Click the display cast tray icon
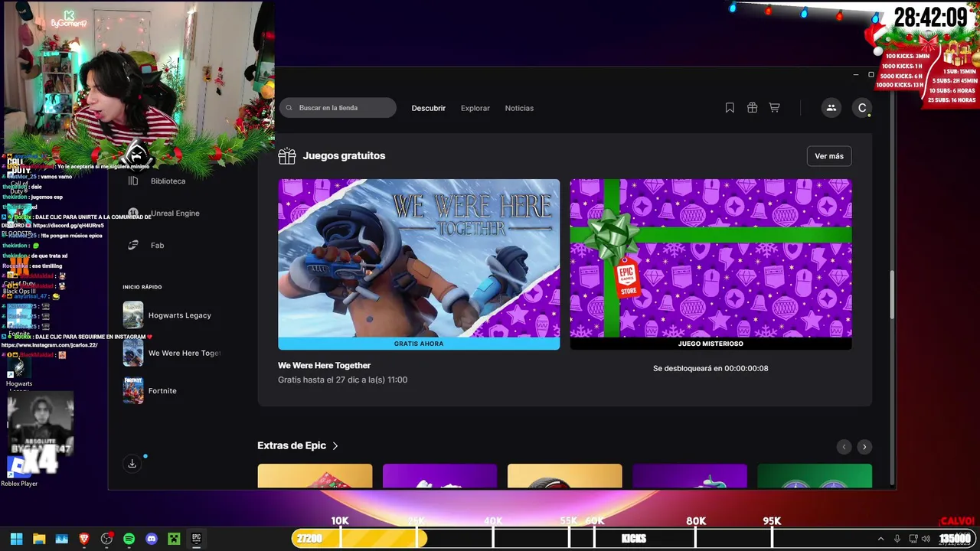This screenshot has width=980, height=551. coord(913,539)
